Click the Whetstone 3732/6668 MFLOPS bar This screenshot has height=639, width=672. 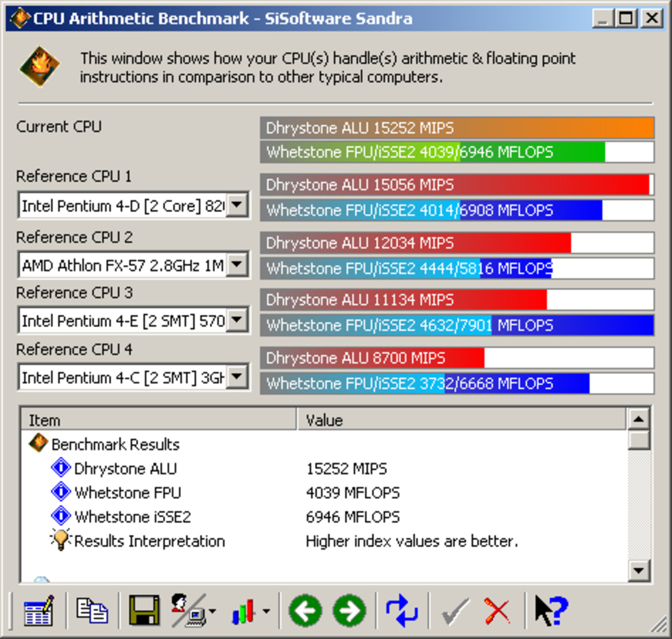click(457, 384)
